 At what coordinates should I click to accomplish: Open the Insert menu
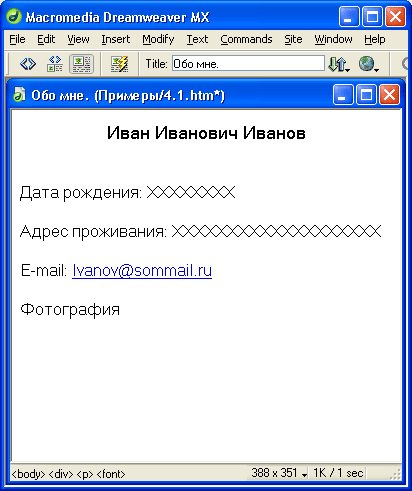pos(116,39)
